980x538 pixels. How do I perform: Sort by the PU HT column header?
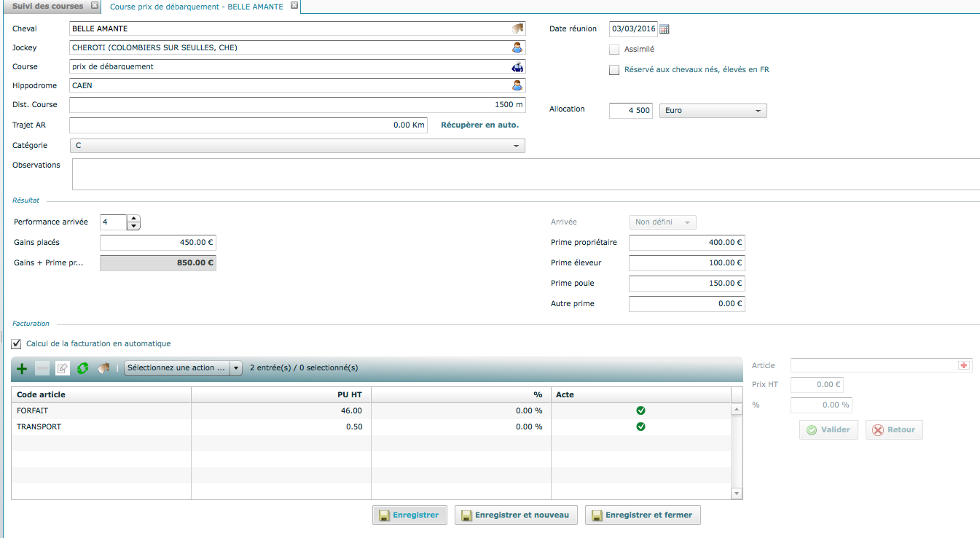281,394
